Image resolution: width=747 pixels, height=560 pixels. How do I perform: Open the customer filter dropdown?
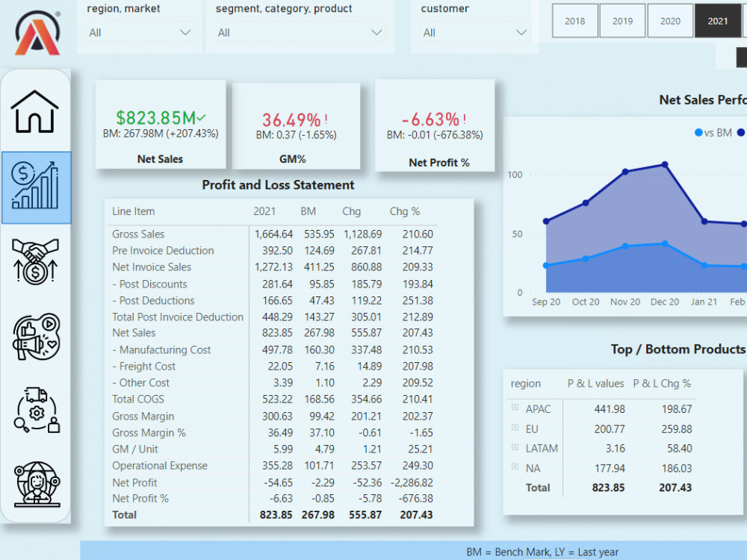click(474, 33)
